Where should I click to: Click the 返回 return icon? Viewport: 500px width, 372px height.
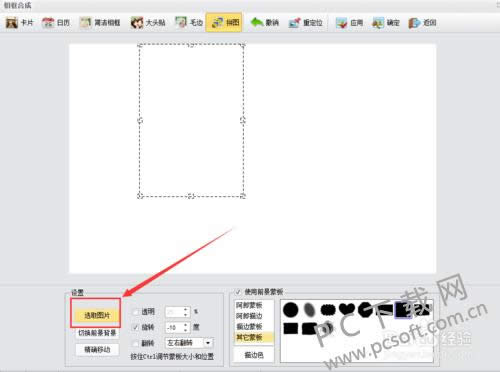click(x=414, y=23)
